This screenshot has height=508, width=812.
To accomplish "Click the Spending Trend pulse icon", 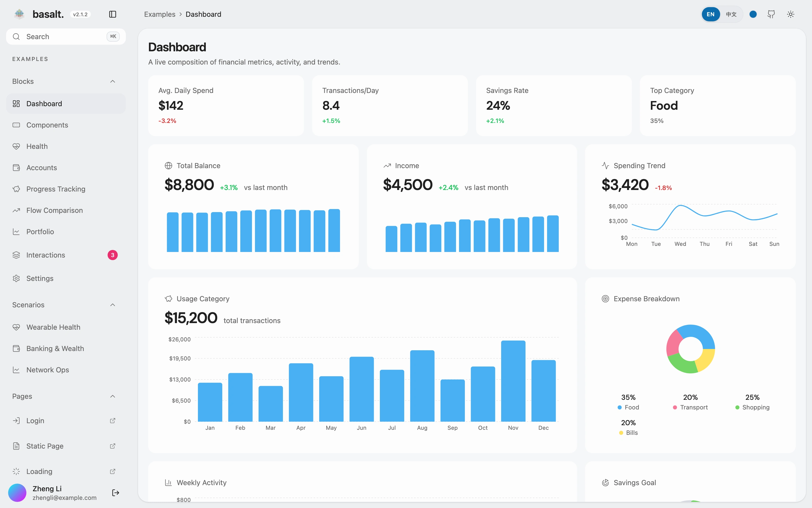I will pyautogui.click(x=605, y=166).
